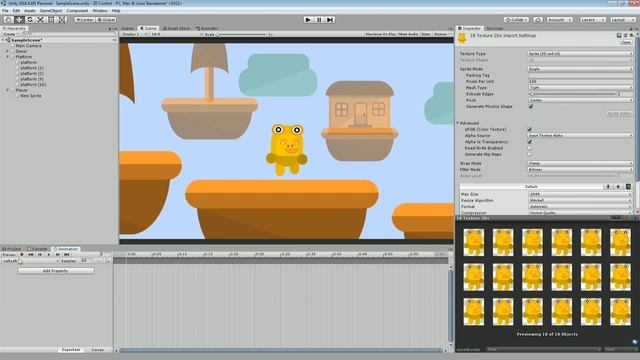Open Sprite Mode dropdown
Viewport: 640px width, 360px height.
(x=580, y=69)
